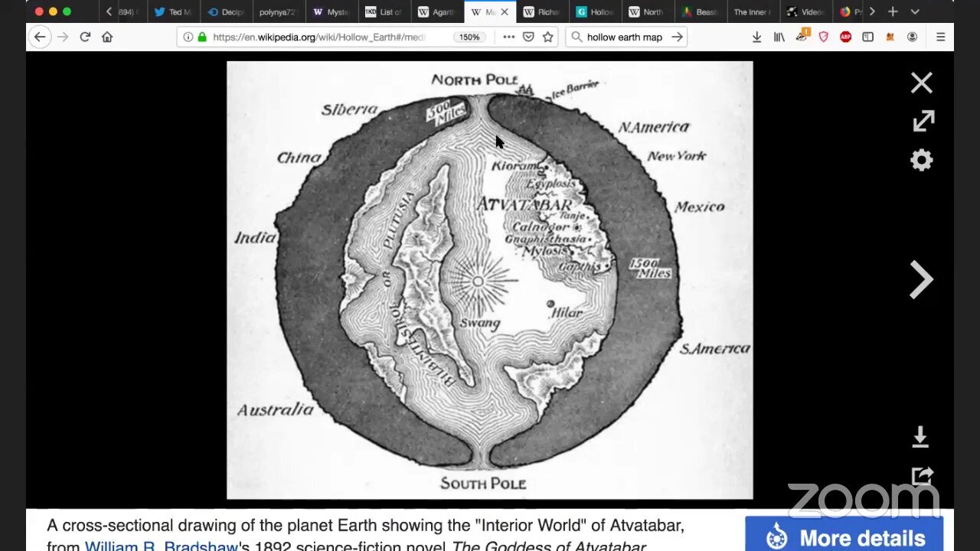Switch to the Beast tab
980x551 pixels.
pos(701,11)
